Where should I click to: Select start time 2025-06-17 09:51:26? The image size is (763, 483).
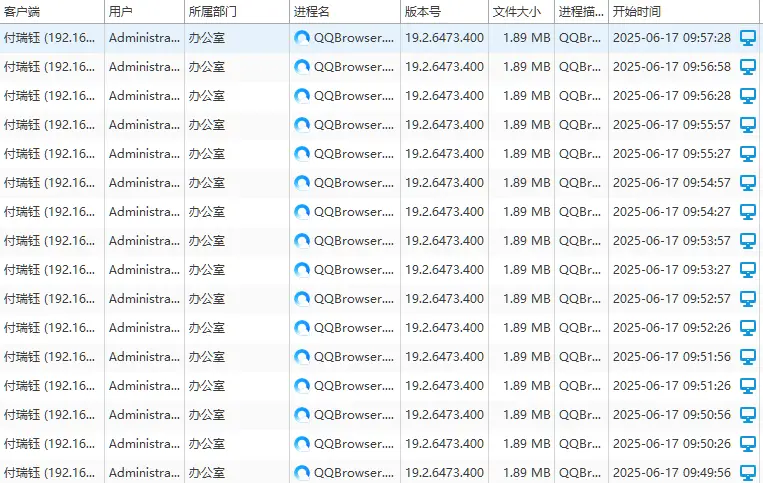(x=672, y=386)
